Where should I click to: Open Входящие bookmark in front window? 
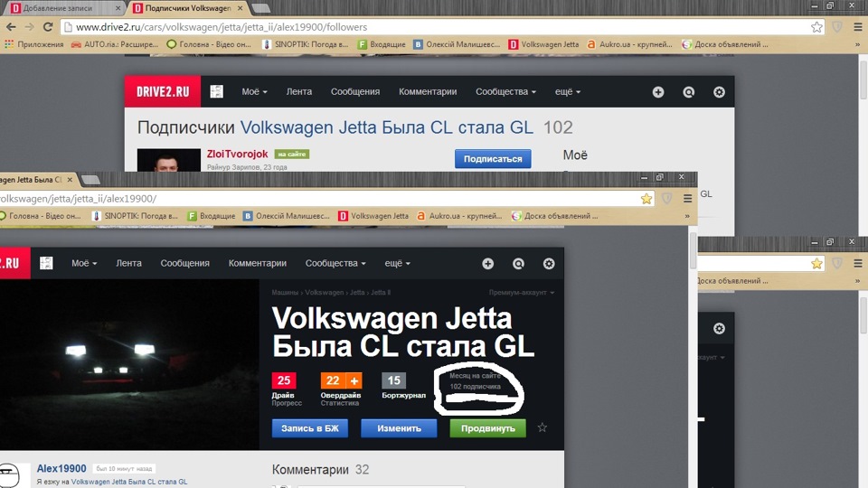click(x=212, y=216)
